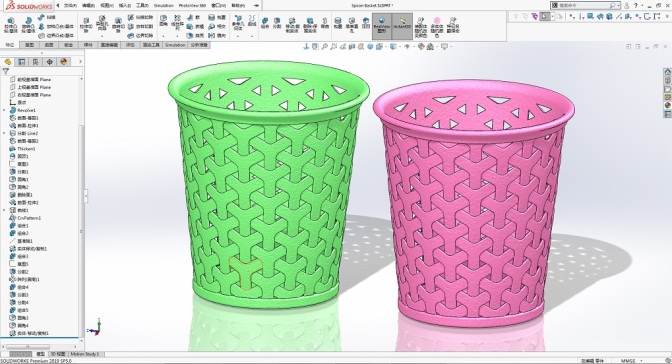Click the feature tree vertical scrollbar
Screen dimensions: 672x364
tap(81, 232)
